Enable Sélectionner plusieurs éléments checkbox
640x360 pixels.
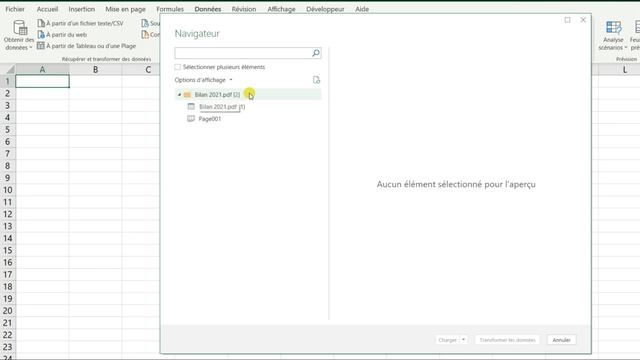coord(178,67)
